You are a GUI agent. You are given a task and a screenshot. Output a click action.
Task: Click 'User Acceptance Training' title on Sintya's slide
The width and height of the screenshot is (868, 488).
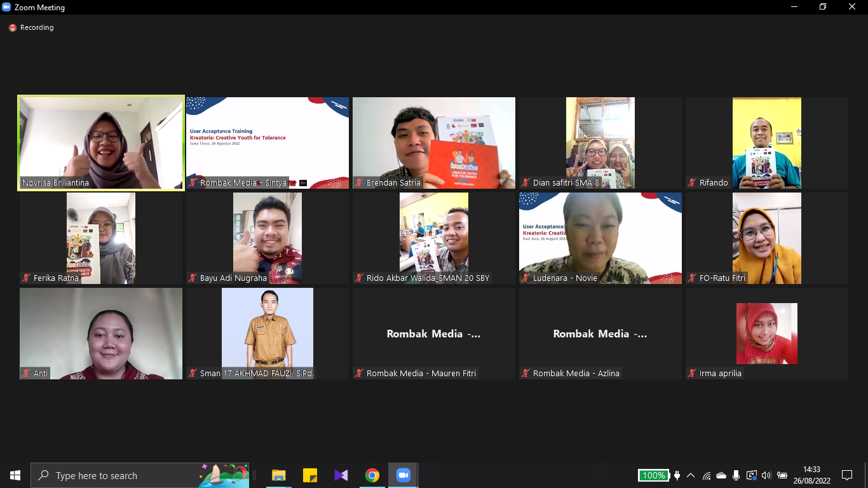point(221,132)
